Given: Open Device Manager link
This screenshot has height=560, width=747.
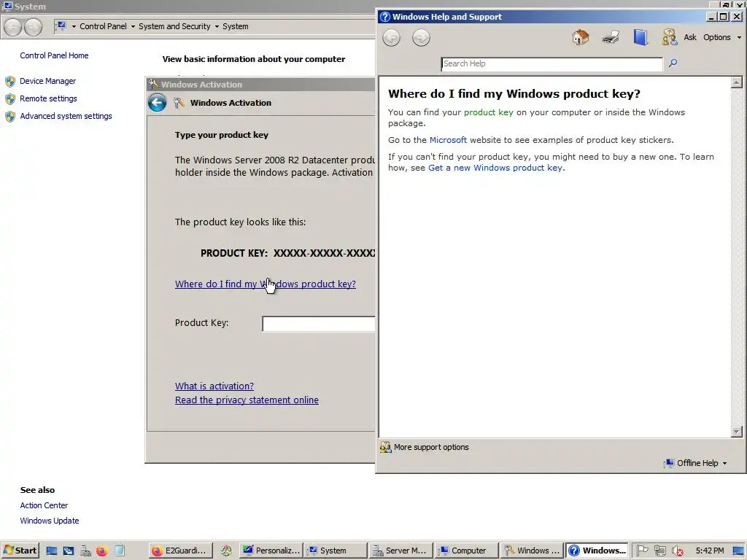Looking at the screenshot, I should click(x=47, y=82).
